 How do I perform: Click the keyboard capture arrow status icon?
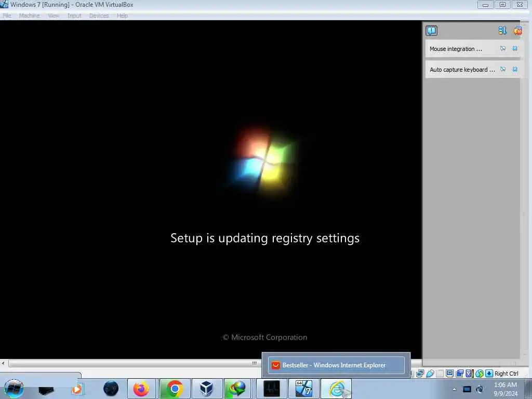489,374
